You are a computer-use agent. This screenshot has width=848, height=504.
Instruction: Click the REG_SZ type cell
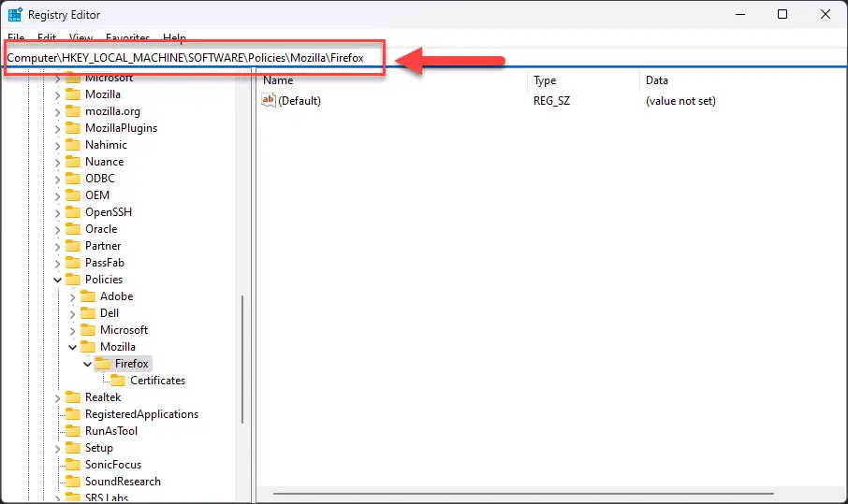551,101
